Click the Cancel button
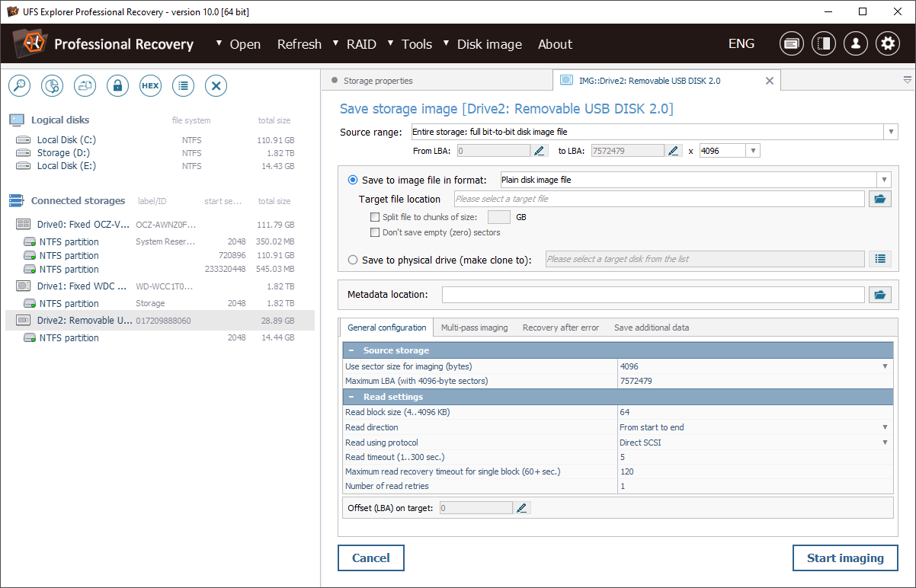 (x=371, y=558)
